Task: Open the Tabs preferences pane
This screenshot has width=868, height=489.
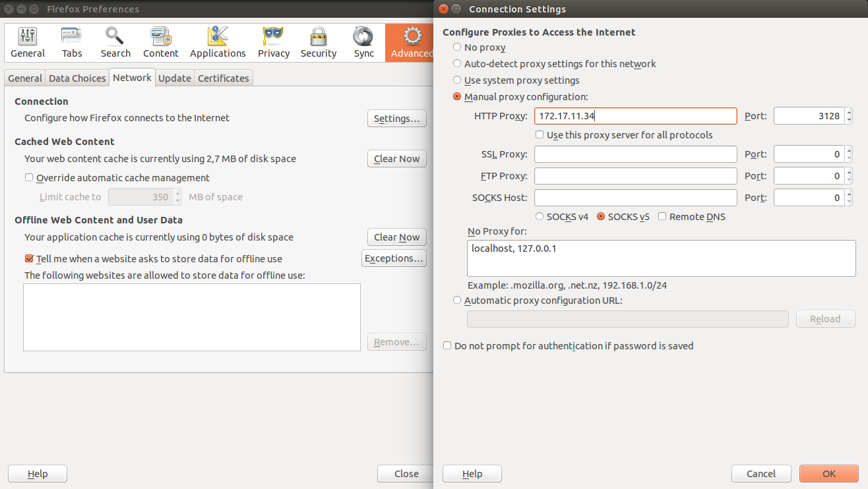Action: tap(72, 43)
